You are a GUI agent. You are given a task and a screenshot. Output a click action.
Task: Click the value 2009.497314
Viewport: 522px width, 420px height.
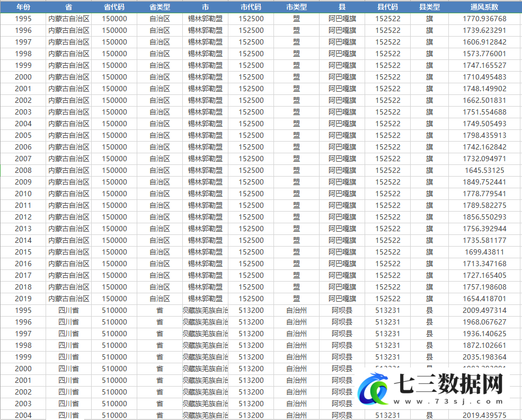coord(485,310)
